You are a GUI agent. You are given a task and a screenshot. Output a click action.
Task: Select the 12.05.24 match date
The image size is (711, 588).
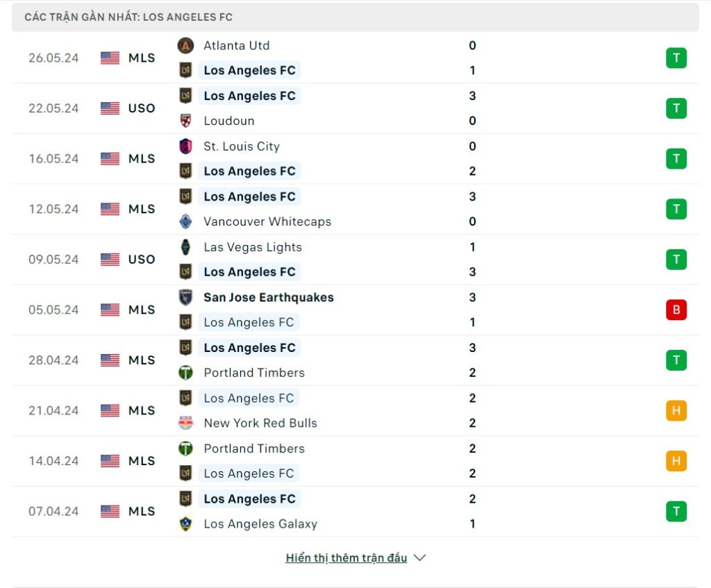(x=53, y=209)
